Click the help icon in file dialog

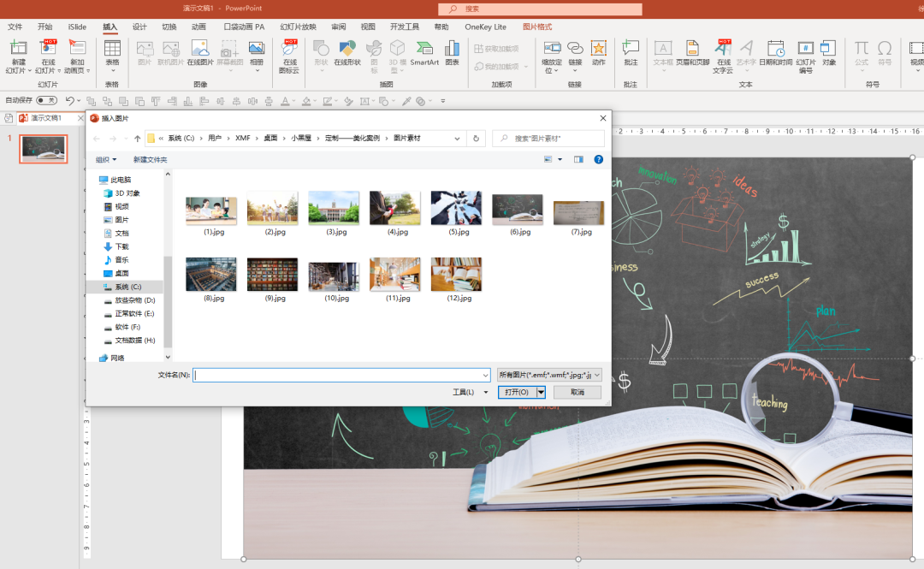tap(599, 159)
